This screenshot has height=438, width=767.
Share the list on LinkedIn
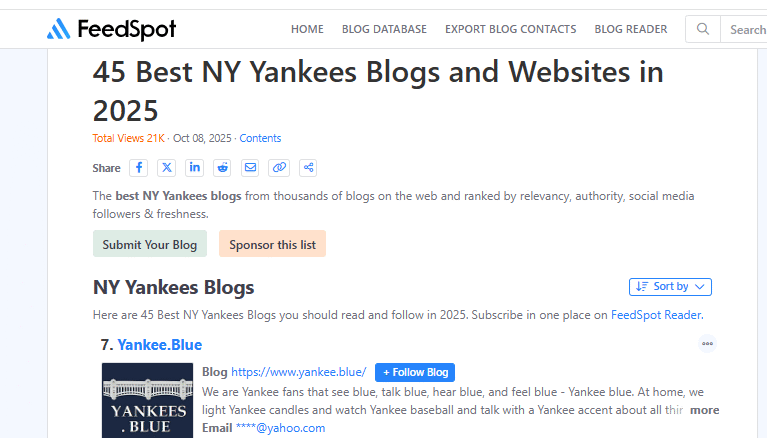195,168
